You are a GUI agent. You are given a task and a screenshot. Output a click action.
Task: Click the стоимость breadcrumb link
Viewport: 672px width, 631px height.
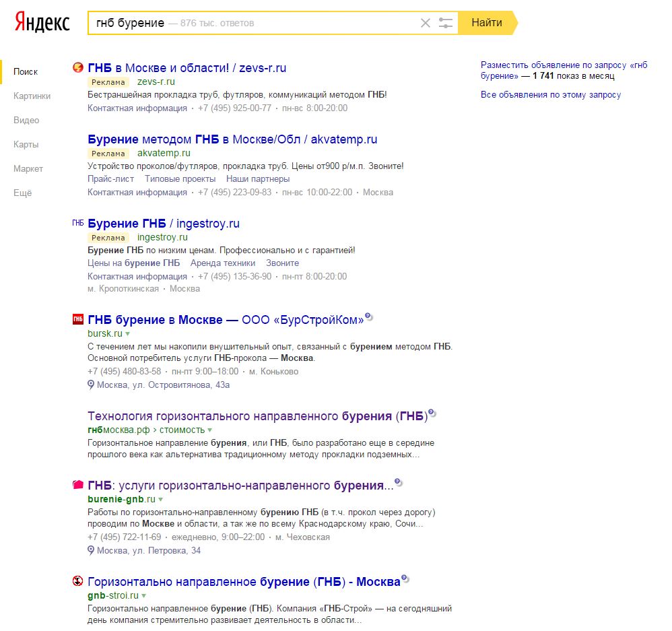point(182,430)
